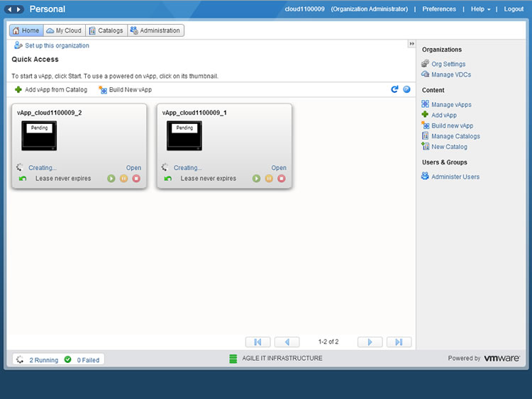Click Creating... status on vApp_cloud1100009_2

click(x=43, y=168)
